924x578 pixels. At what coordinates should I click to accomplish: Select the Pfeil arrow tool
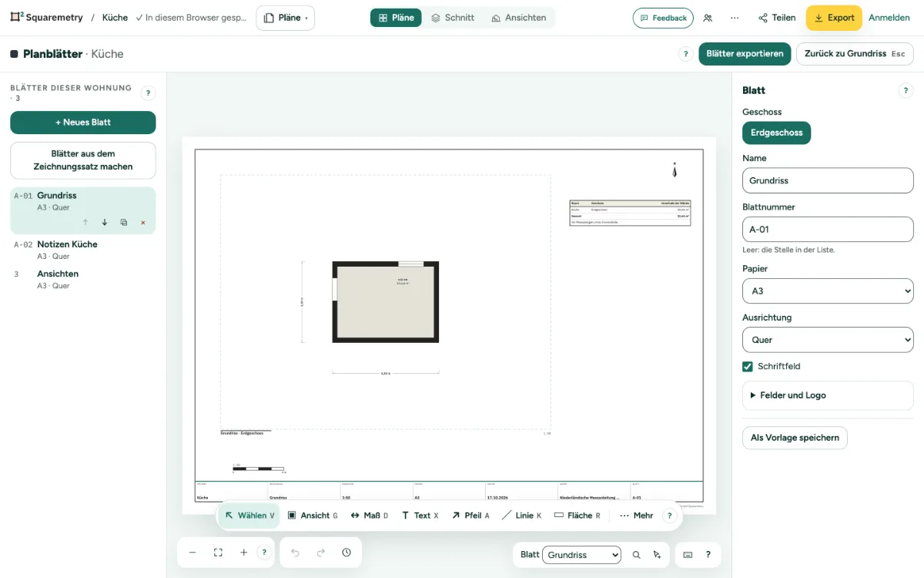470,516
